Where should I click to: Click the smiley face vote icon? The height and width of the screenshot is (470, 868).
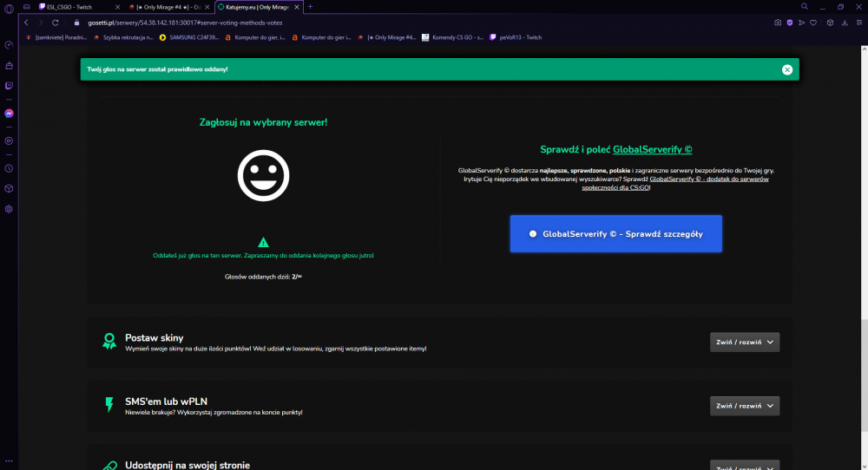tap(263, 175)
